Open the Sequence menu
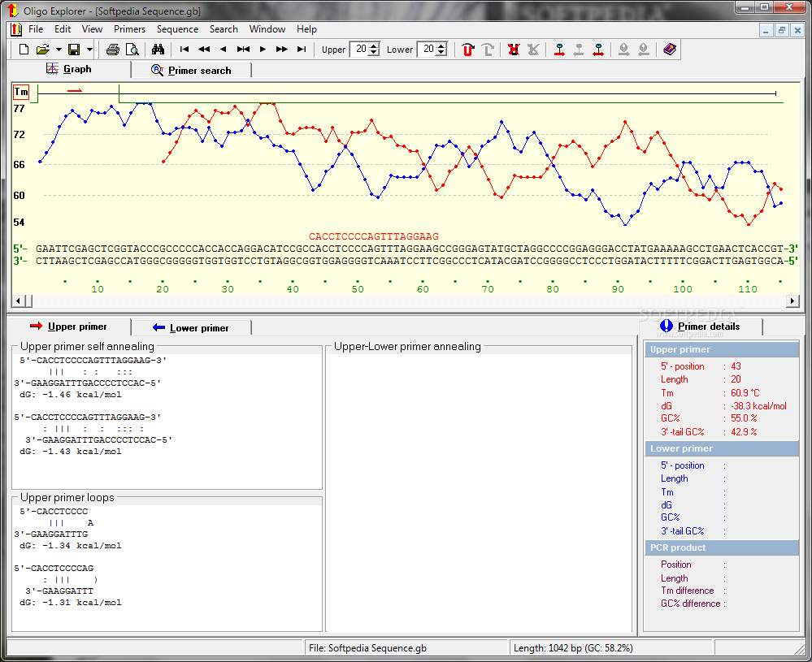Image resolution: width=812 pixels, height=662 pixels. point(178,29)
